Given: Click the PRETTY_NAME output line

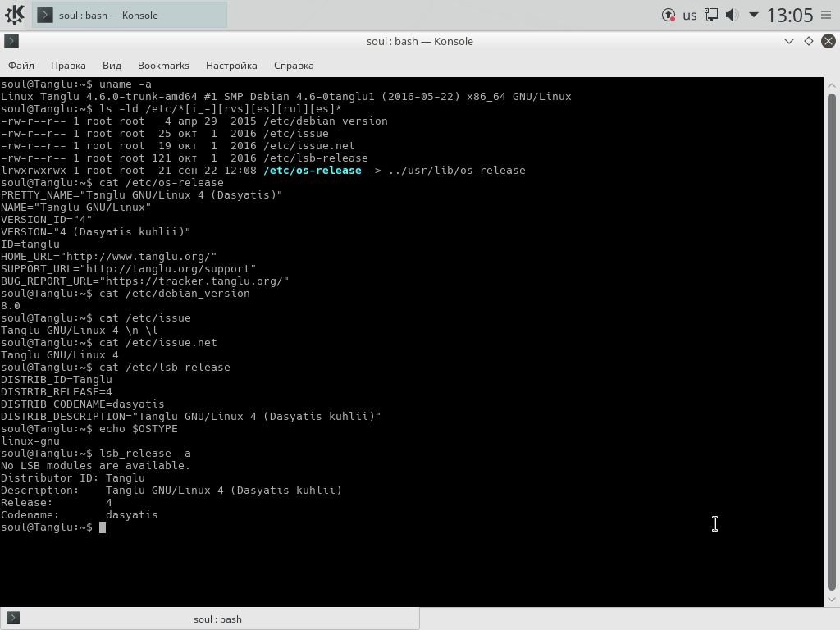Looking at the screenshot, I should [141, 195].
